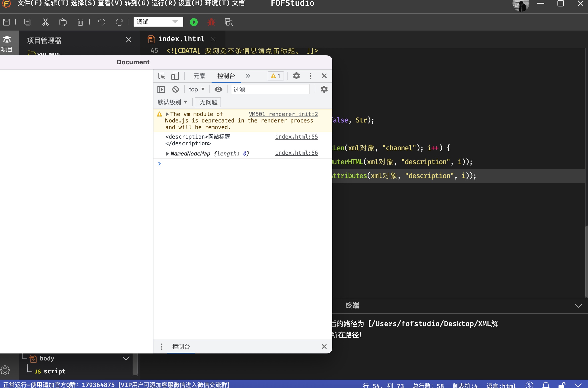This screenshot has width=588, height=388.
Task: Open the top context dropdown
Action: click(197, 89)
